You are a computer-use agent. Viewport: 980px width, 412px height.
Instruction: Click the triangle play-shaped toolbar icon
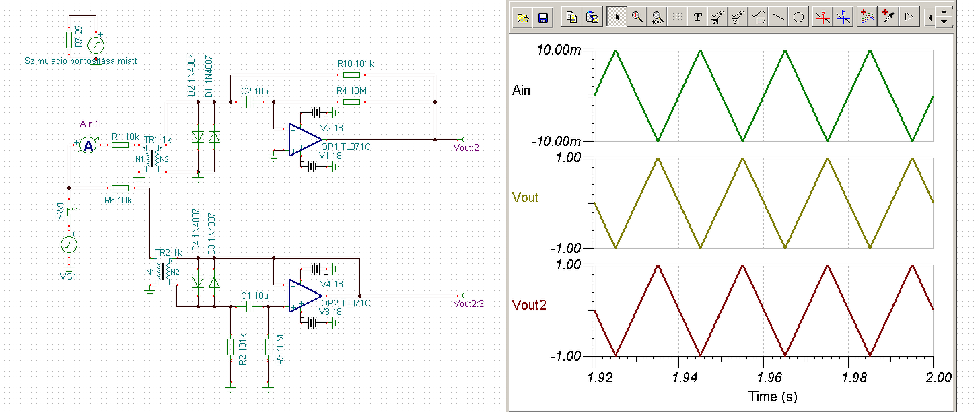909,18
